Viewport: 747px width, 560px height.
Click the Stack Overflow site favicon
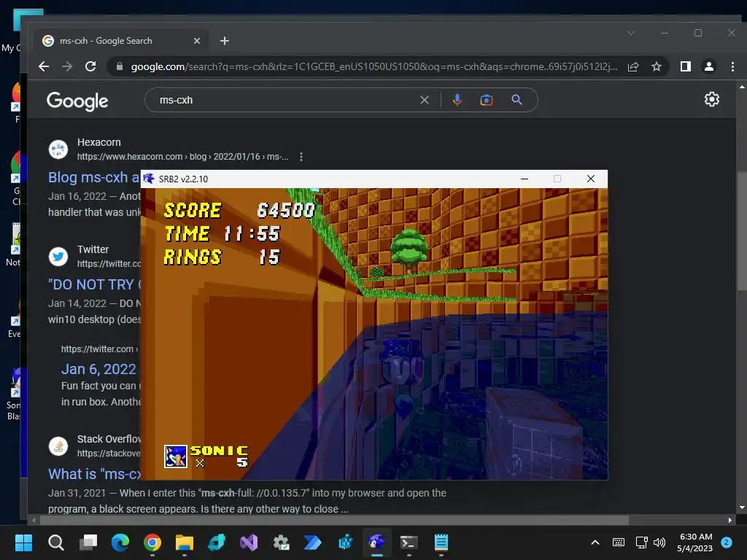(58, 446)
